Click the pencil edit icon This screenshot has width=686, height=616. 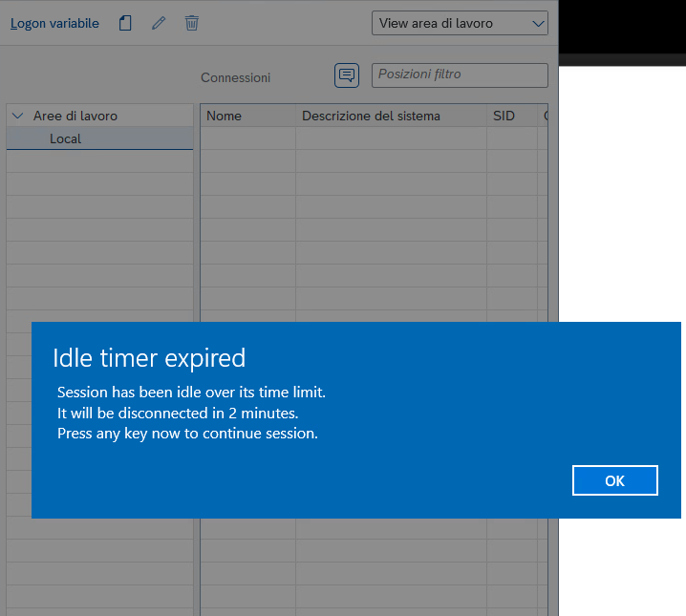[159, 23]
